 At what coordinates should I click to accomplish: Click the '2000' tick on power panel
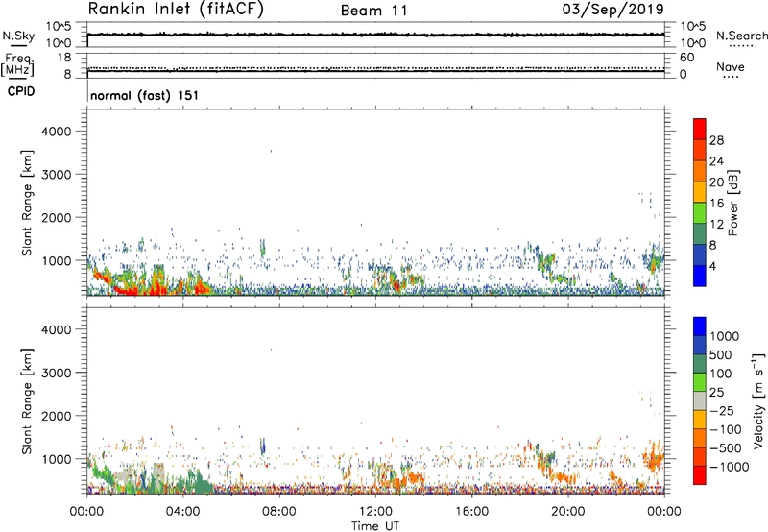[57, 217]
